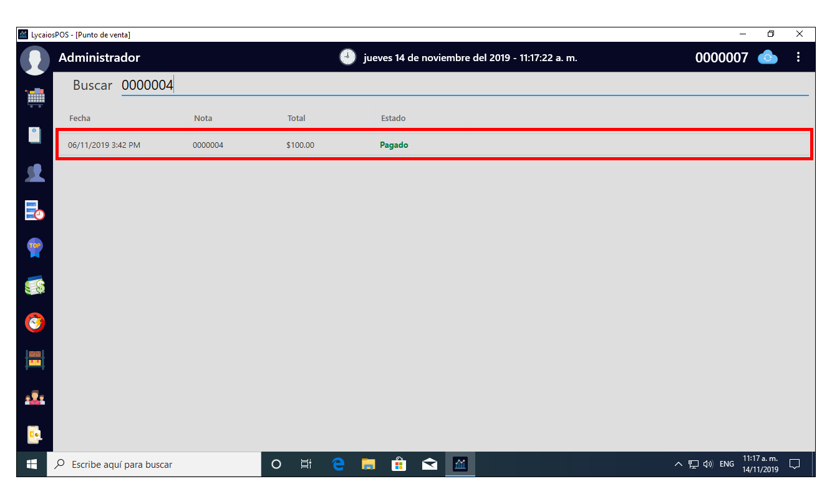Open the money stack cash icon

[35, 285]
